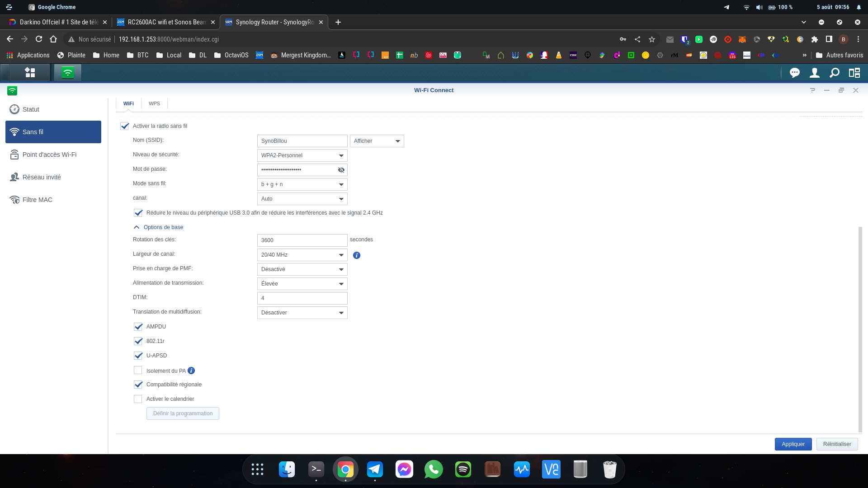The height and width of the screenshot is (488, 868).
Task: Click the info icon beside Isolement du PA
Action: [191, 371]
